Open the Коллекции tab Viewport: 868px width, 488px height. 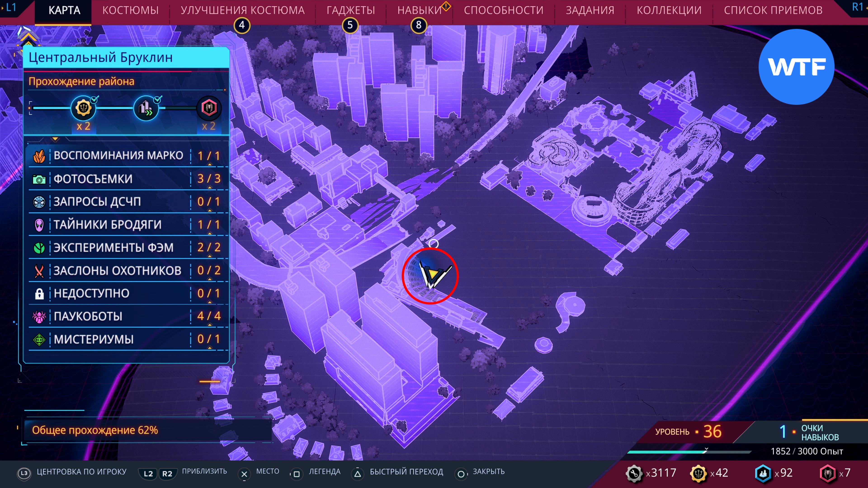[x=669, y=10]
